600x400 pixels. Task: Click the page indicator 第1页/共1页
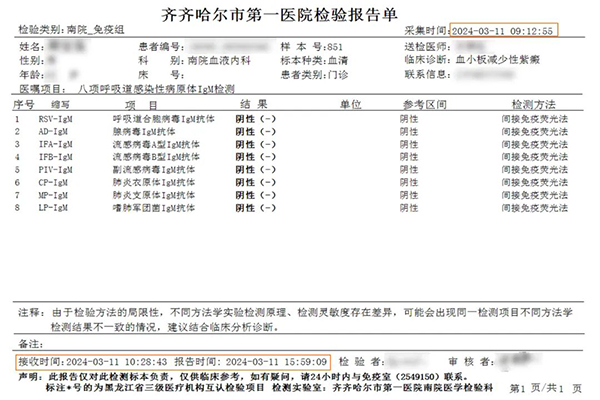click(x=546, y=389)
